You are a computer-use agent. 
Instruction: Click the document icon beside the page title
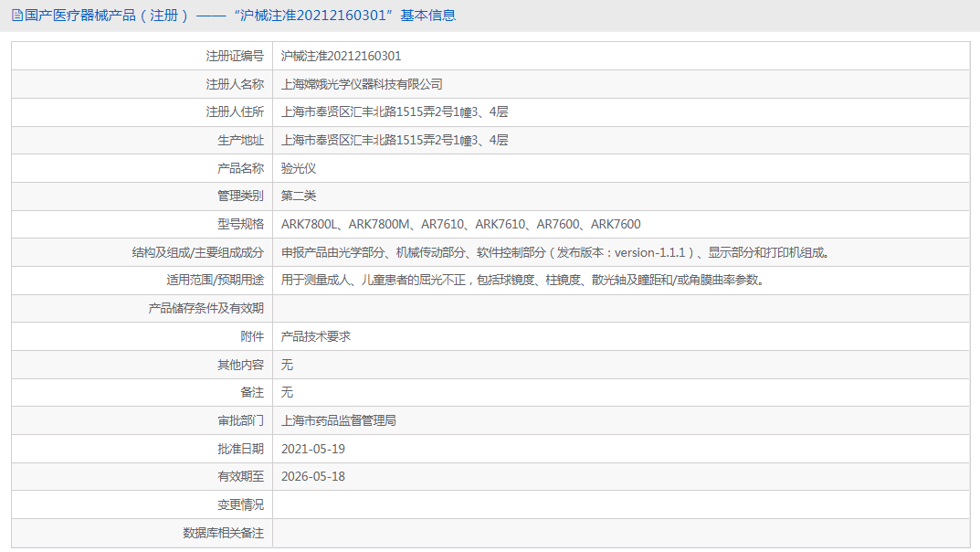(17, 16)
